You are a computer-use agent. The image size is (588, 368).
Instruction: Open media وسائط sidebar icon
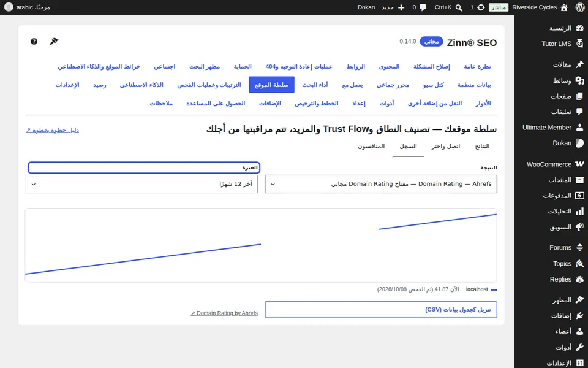(580, 80)
